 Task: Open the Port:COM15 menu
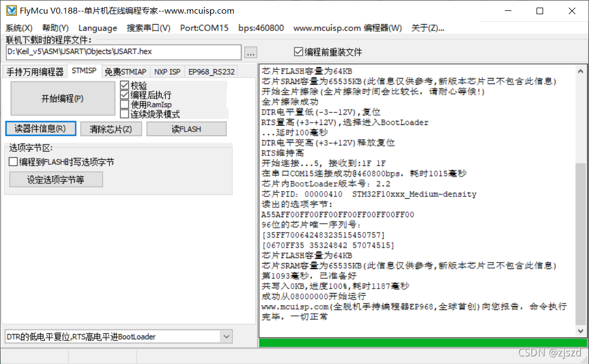(x=204, y=28)
